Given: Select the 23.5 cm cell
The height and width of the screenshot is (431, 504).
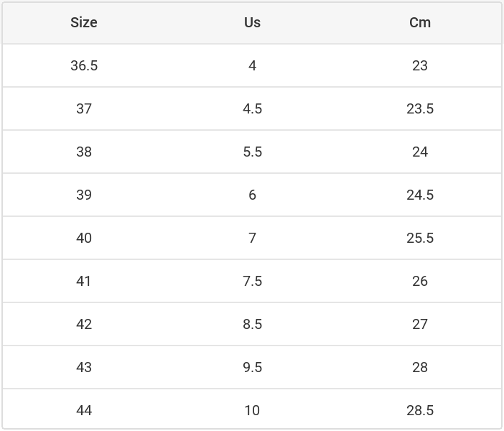Looking at the screenshot, I should [x=420, y=108].
